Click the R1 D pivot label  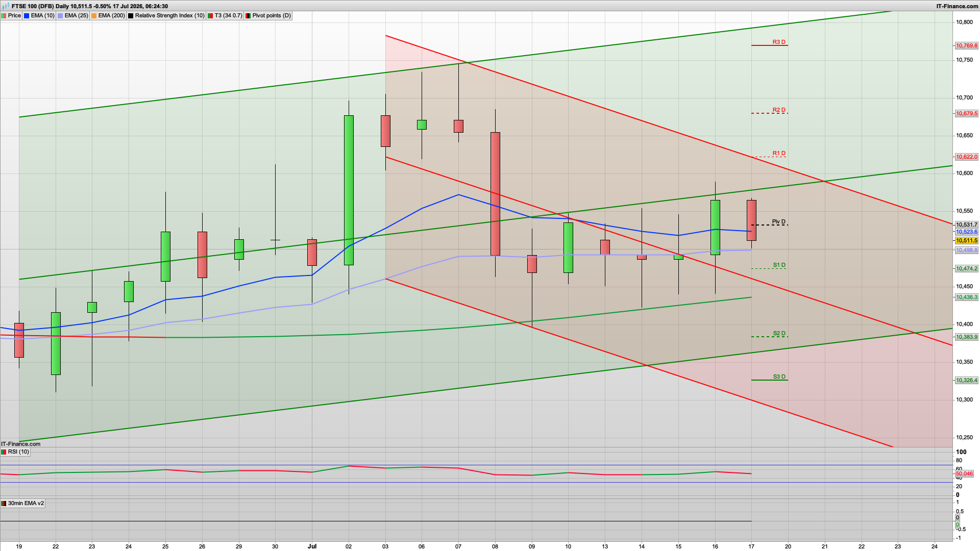click(x=779, y=154)
